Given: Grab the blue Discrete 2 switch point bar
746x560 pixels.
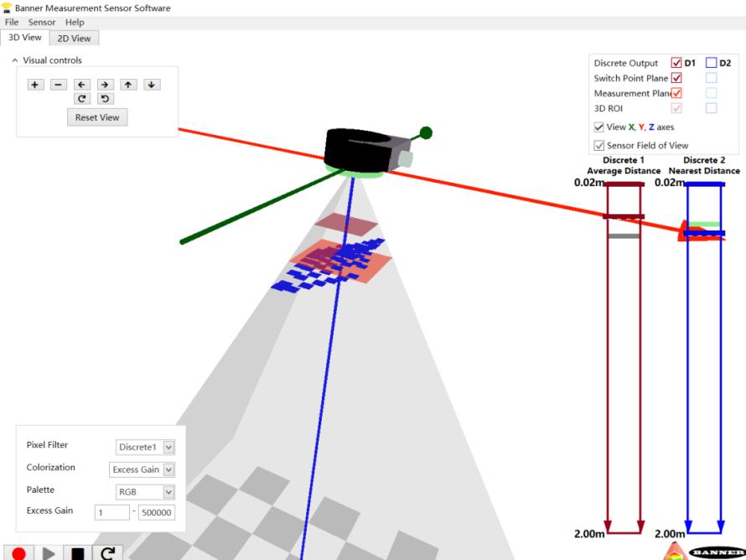Looking at the screenshot, I should coord(705,233).
